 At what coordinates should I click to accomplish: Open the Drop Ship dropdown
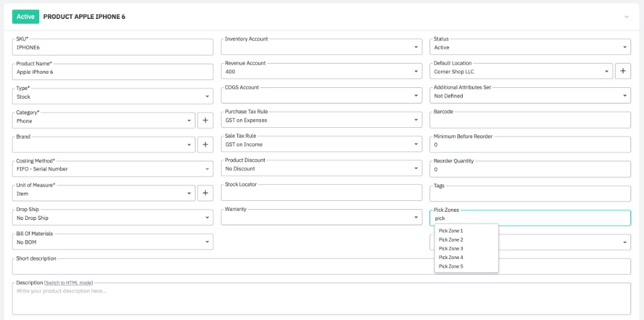coord(112,218)
